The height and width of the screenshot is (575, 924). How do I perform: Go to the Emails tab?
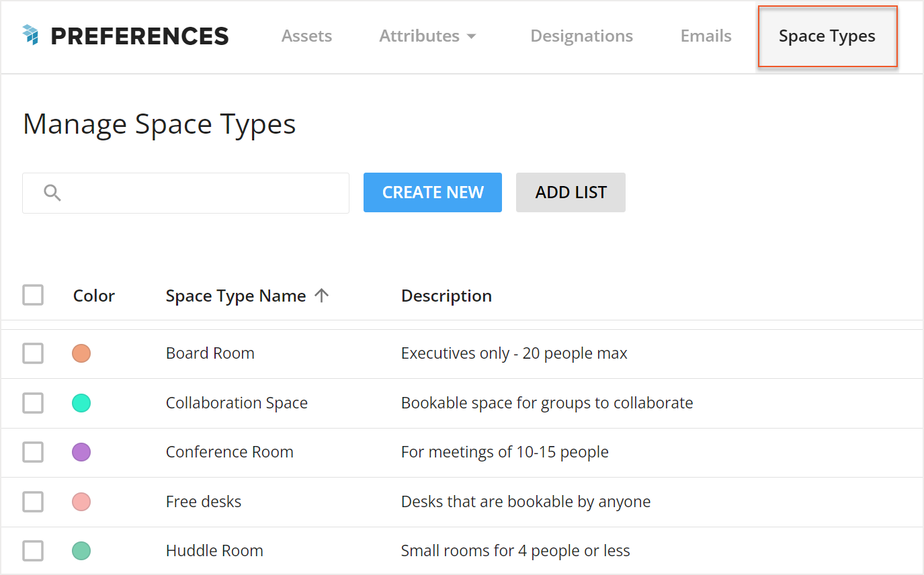coord(706,36)
